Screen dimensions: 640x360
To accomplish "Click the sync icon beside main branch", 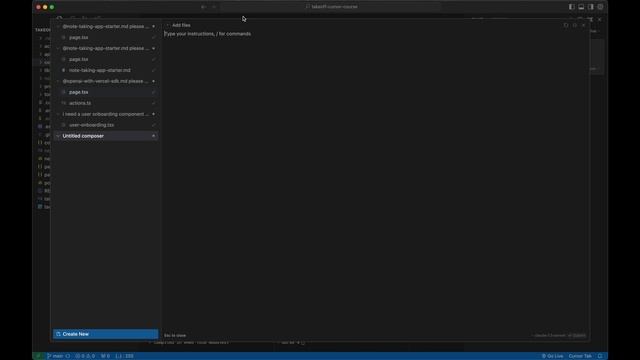I will point(68,356).
